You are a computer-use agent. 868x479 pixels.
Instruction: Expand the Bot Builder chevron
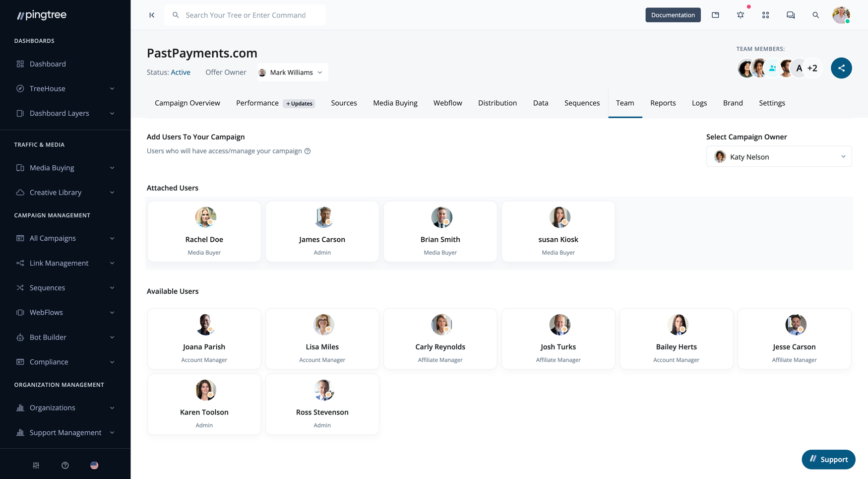[112, 337]
